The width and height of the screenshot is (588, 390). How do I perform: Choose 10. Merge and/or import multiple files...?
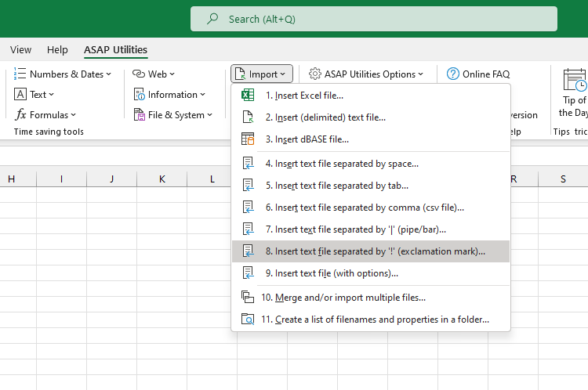[x=371, y=297]
